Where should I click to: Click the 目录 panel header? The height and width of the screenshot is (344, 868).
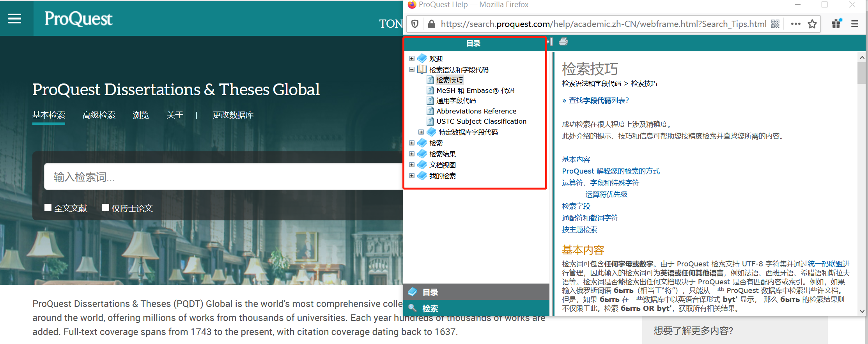(x=474, y=43)
